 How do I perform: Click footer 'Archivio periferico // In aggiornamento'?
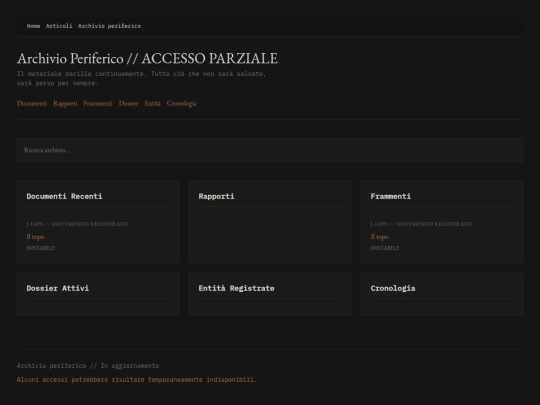tap(88, 366)
